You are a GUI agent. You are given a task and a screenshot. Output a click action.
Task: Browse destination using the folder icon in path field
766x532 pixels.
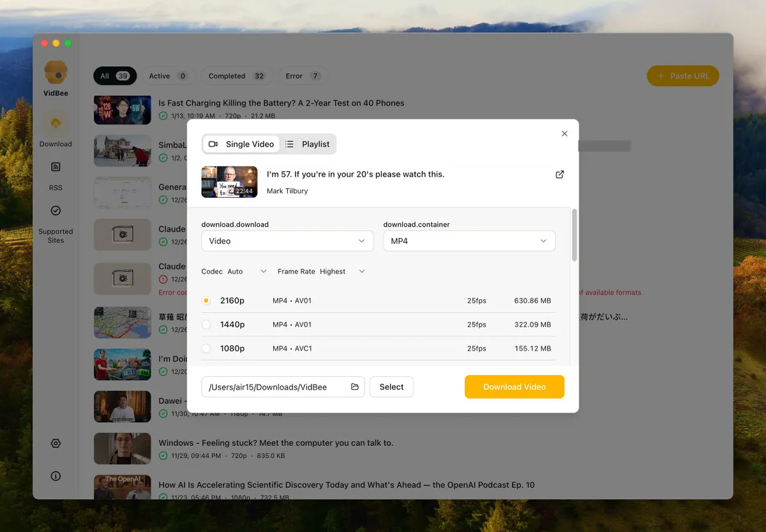[355, 387]
